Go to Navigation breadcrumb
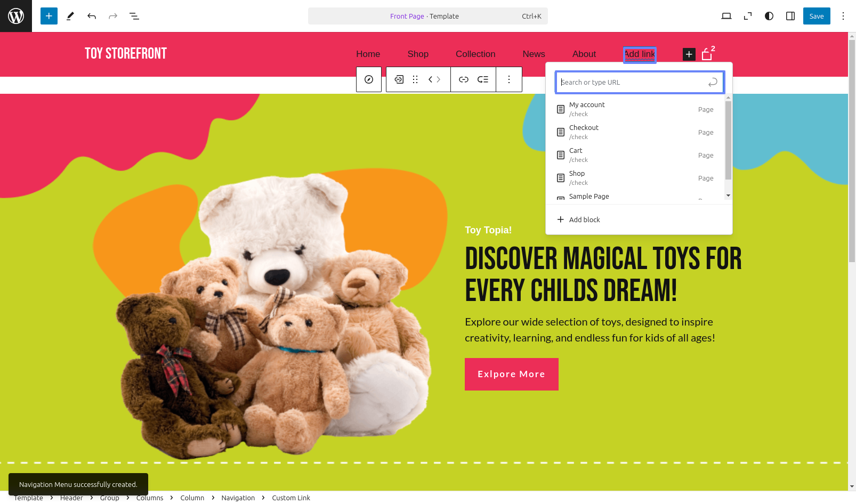Image resolution: width=856 pixels, height=504 pixels. [x=238, y=498]
